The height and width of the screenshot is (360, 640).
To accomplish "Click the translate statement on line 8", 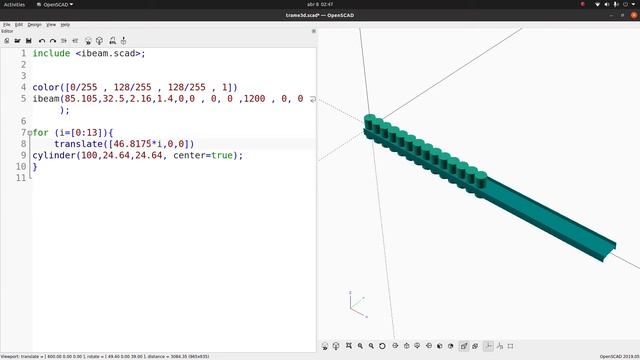I will pos(124,144).
